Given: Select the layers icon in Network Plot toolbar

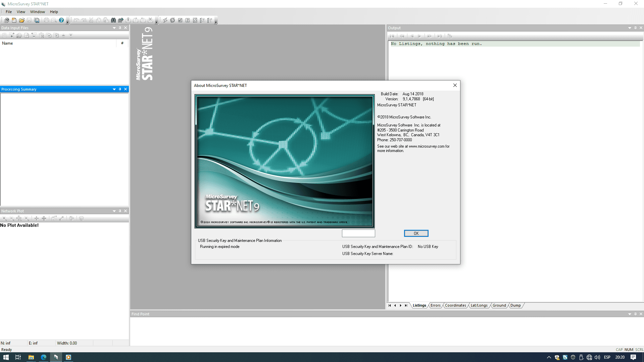Looking at the screenshot, I should point(81,218).
